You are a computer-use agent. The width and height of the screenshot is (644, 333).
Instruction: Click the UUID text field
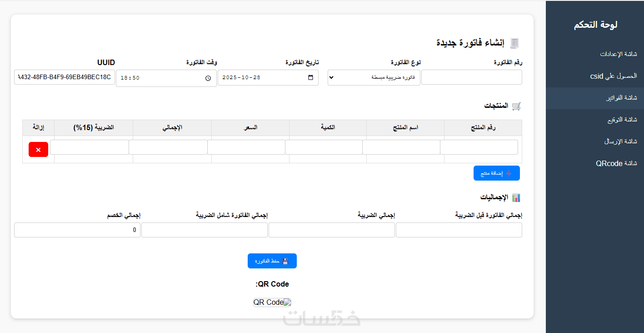coord(65,77)
